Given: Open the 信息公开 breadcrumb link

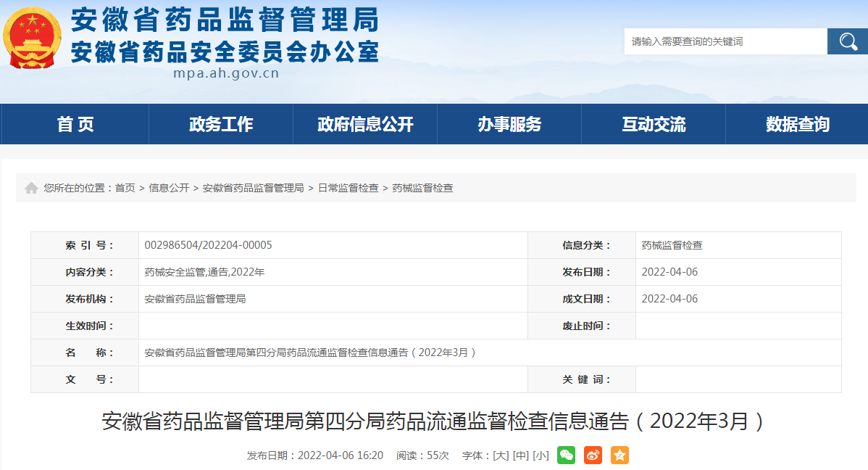Looking at the screenshot, I should coord(169,188).
